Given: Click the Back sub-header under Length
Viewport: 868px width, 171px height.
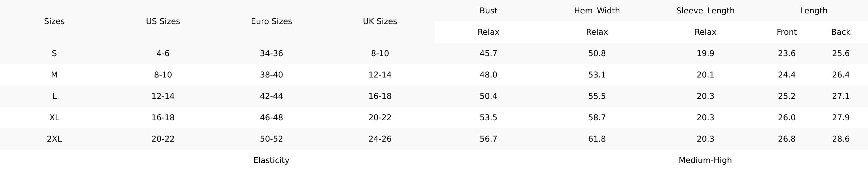Looking at the screenshot, I should pos(841,32).
